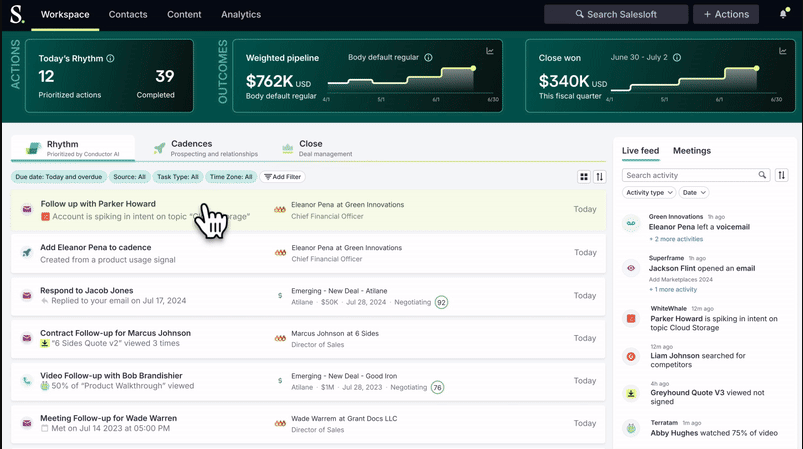
Task: Expand the 2 more activities link
Action: pos(676,240)
